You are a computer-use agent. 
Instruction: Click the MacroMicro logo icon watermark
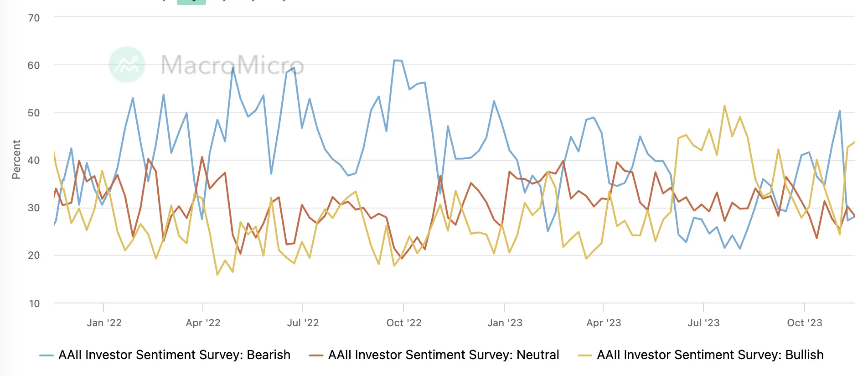pos(127,65)
